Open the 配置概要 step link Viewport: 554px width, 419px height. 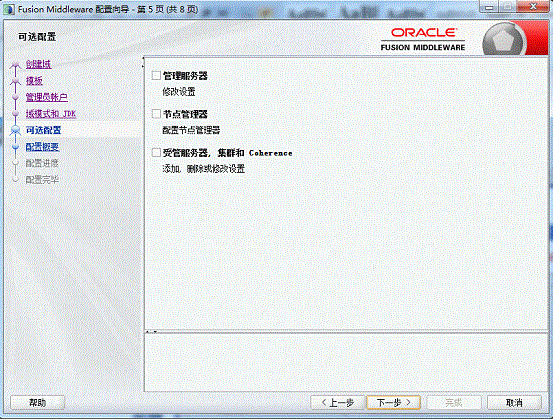(42, 147)
